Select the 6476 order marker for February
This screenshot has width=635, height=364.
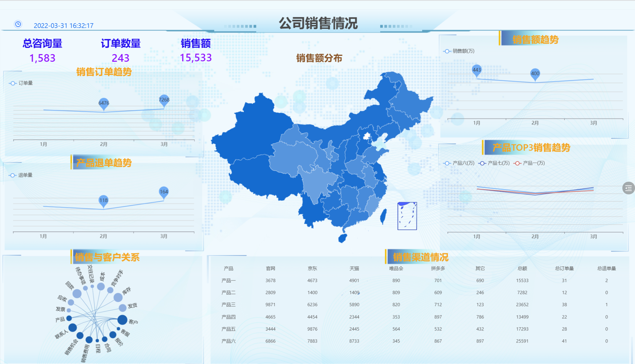pyautogui.click(x=103, y=103)
